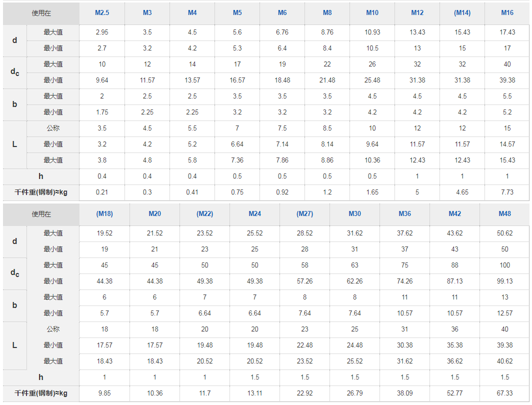
Task: Select the M3 column header link
Action: pyautogui.click(x=147, y=13)
